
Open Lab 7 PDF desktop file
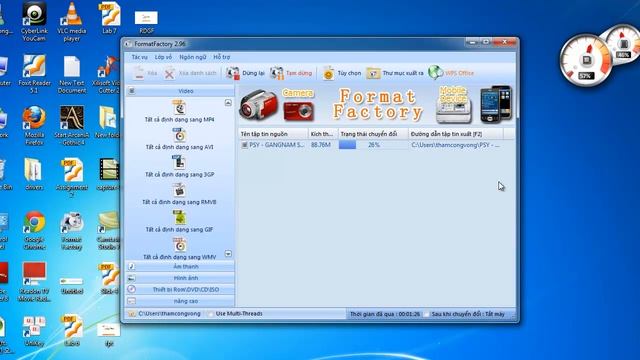pos(109,18)
